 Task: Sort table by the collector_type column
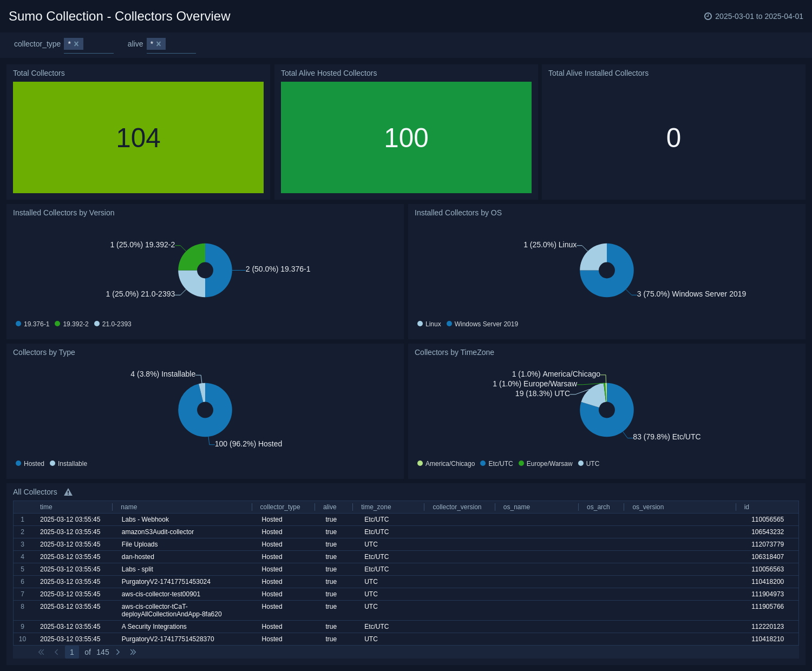tap(280, 507)
